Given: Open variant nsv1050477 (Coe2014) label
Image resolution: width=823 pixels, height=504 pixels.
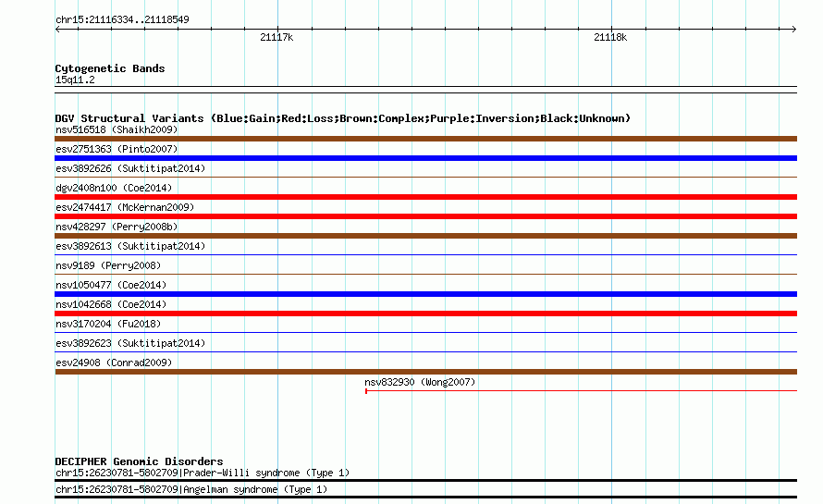Looking at the screenshot, I should [x=111, y=285].
